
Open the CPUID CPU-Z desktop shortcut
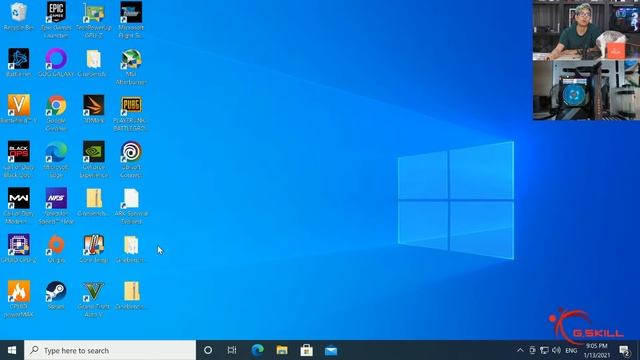point(18,248)
